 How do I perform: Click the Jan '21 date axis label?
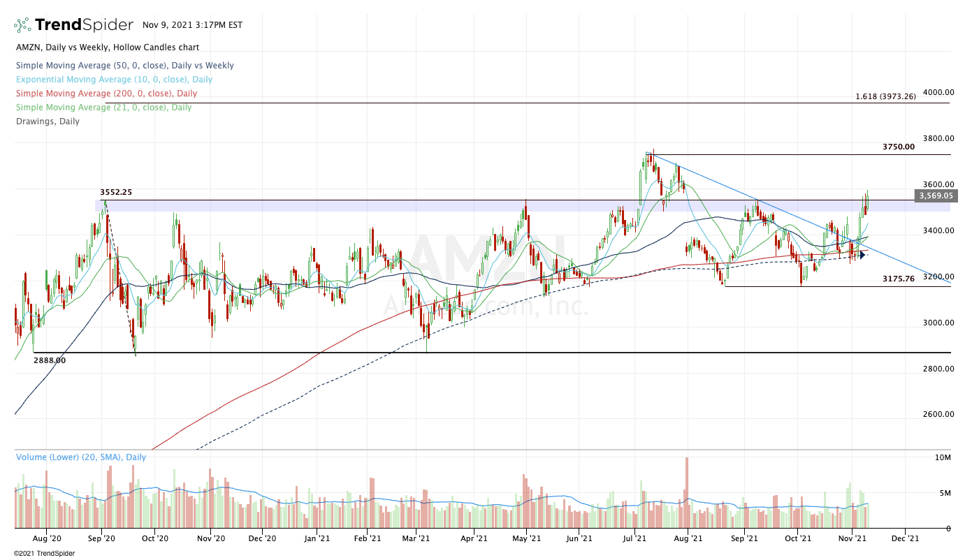point(318,539)
